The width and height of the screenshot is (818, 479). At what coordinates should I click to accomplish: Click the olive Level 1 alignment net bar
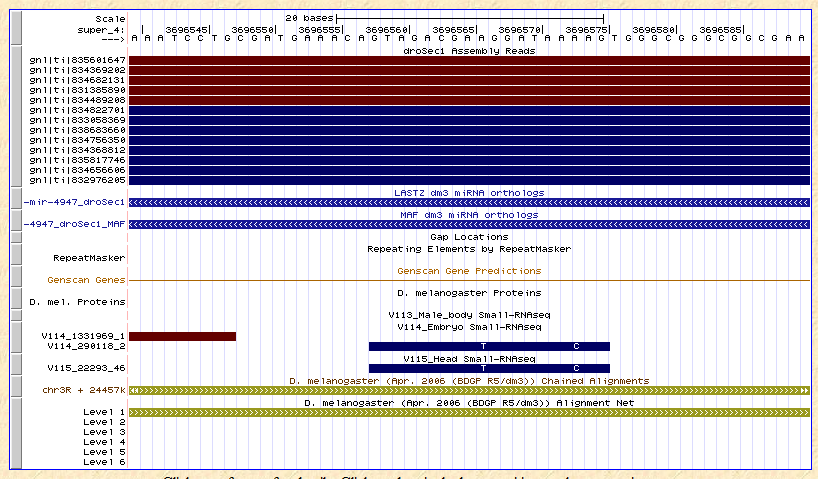pos(469,412)
